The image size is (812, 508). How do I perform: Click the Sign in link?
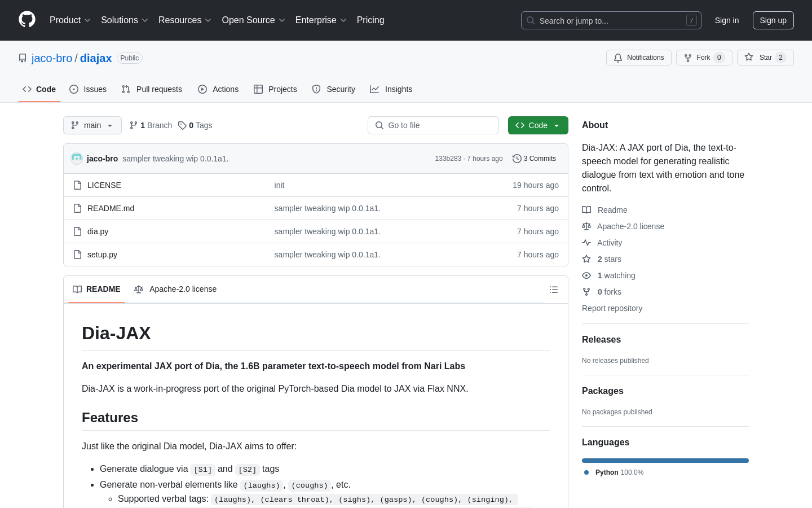[727, 20]
